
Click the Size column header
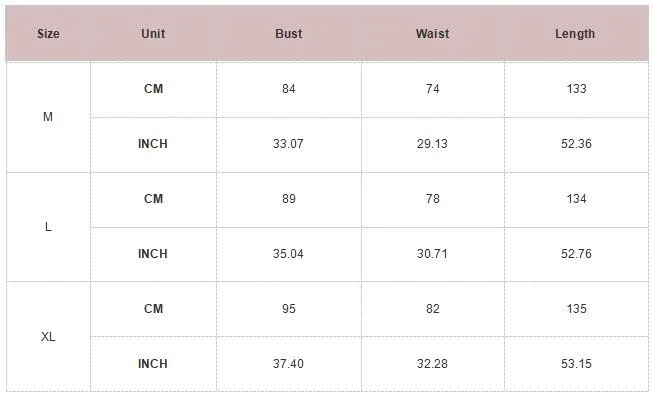[48, 33]
